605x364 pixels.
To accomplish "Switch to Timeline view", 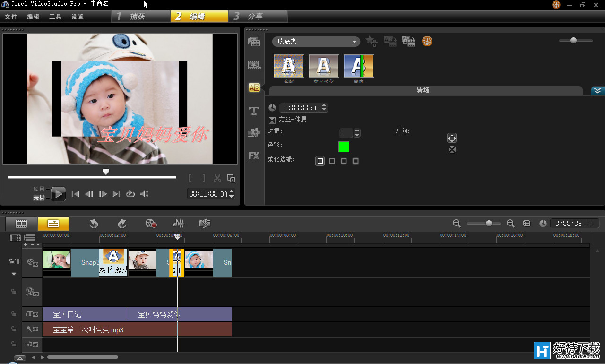I will (53, 224).
